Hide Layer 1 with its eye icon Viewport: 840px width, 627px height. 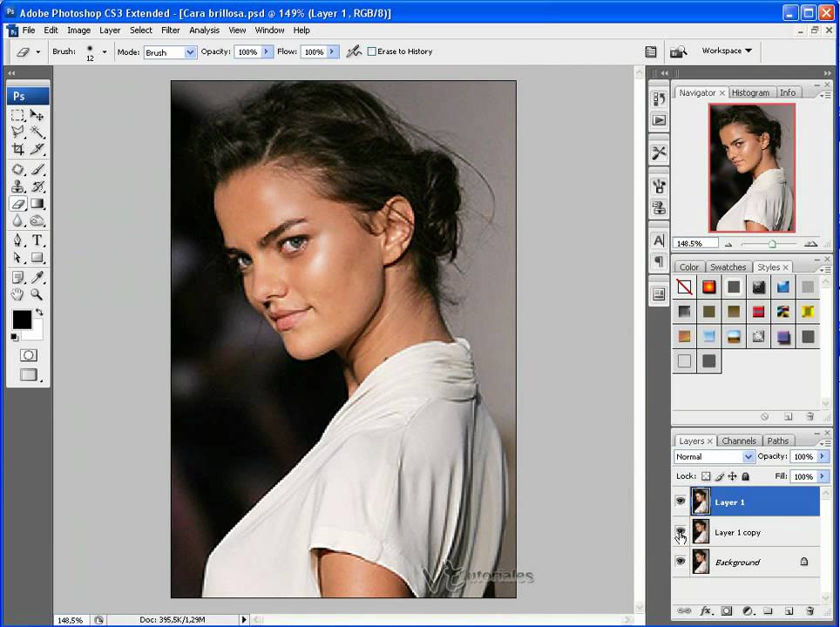[x=681, y=502]
